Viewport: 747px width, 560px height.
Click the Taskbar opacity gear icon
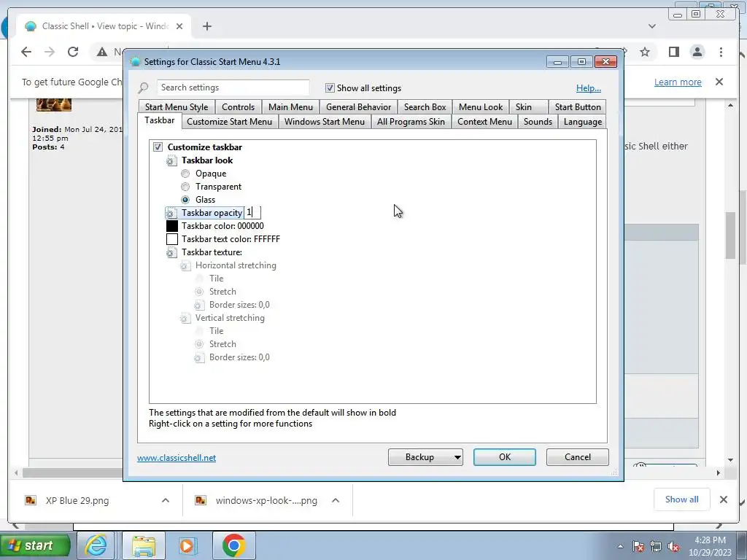point(171,214)
